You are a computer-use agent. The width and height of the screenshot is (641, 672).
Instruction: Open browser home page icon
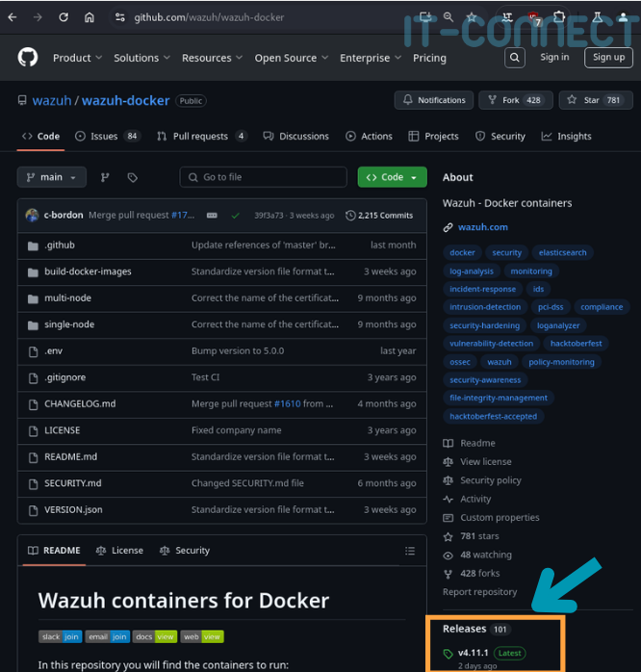(x=90, y=17)
